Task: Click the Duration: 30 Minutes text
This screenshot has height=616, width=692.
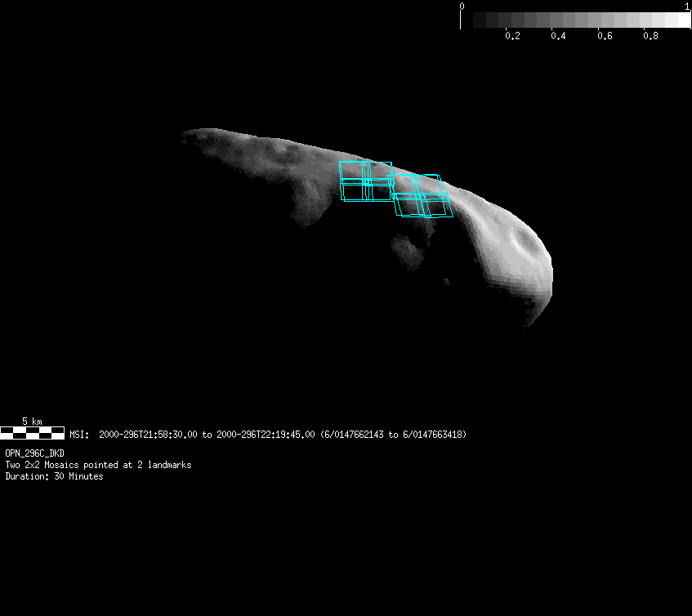Action: [54, 476]
